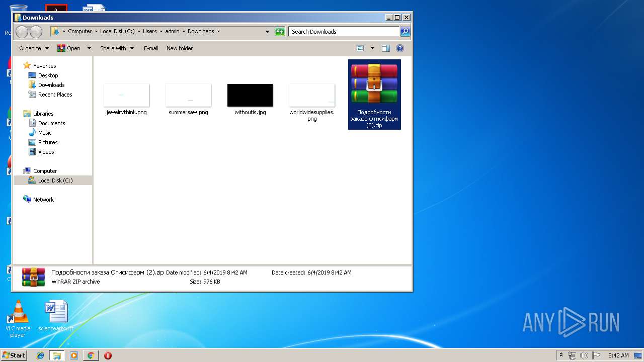Select Computer in the navigation pane
The width and height of the screenshot is (644, 362).
click(45, 171)
